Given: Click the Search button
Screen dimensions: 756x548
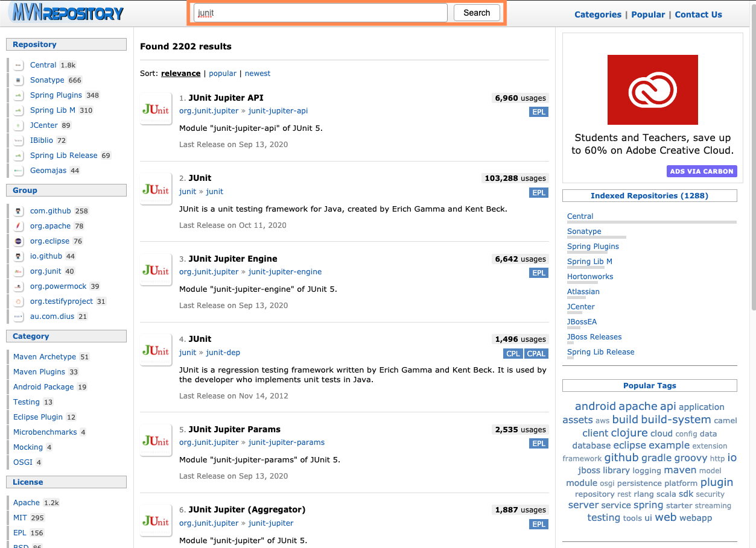Looking at the screenshot, I should coord(477,13).
